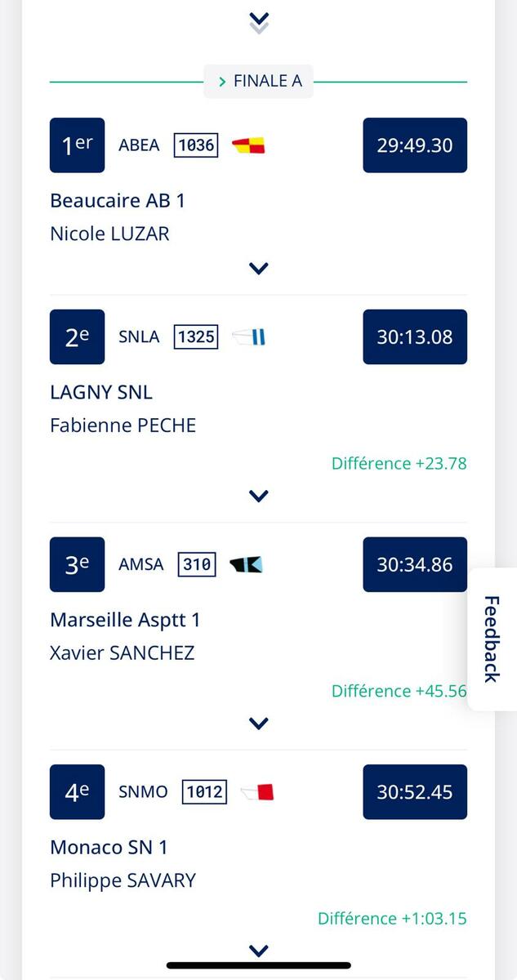Image resolution: width=517 pixels, height=980 pixels.
Task: Tap the Beaucaire red-yellow oar blade icon
Action: pyautogui.click(x=248, y=146)
